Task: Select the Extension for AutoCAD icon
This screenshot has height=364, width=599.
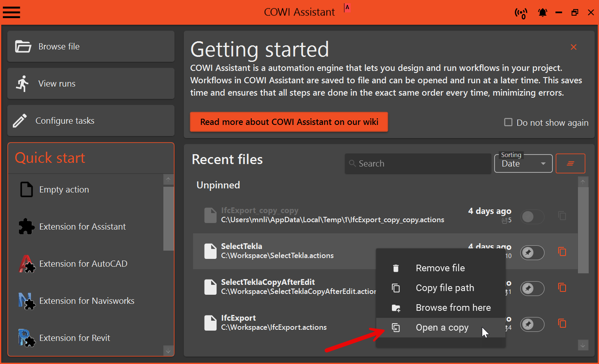Action: click(x=26, y=263)
